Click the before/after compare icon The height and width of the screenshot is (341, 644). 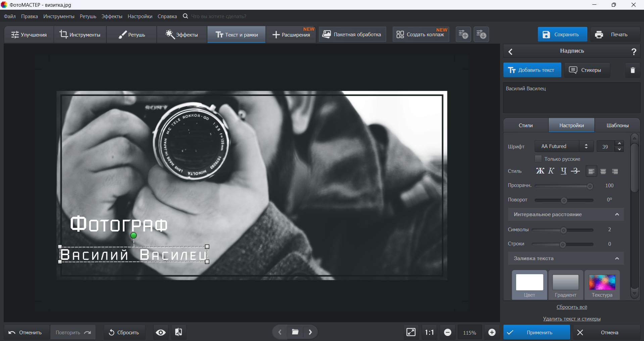point(179,332)
